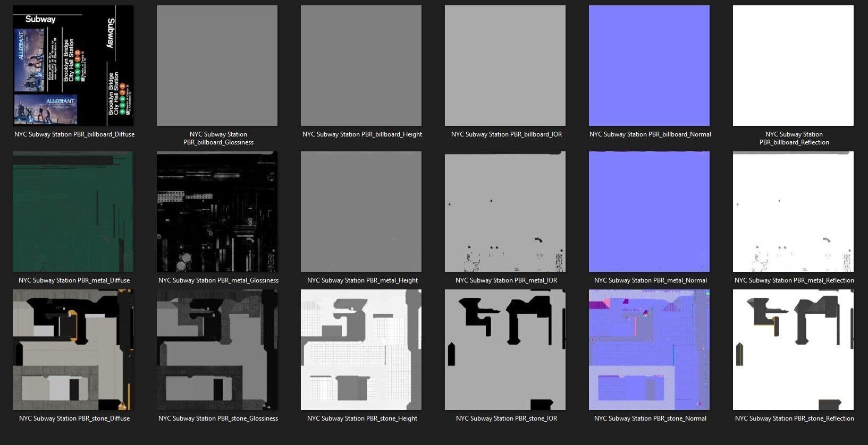Click the file name 'NYC Subway Station PBR_billboard_Glossiness'
The width and height of the screenshot is (868, 445).
coord(218,138)
